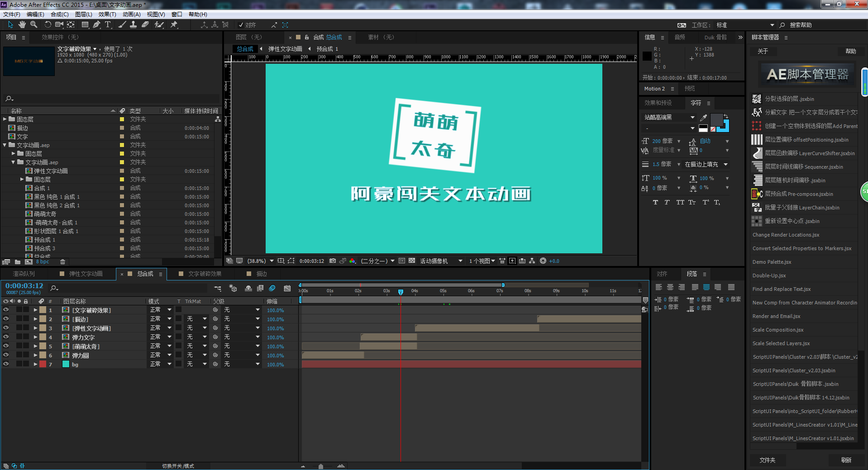Click the snapshot camera icon in viewer
Viewport: 868px width, 470px height.
(x=333, y=261)
